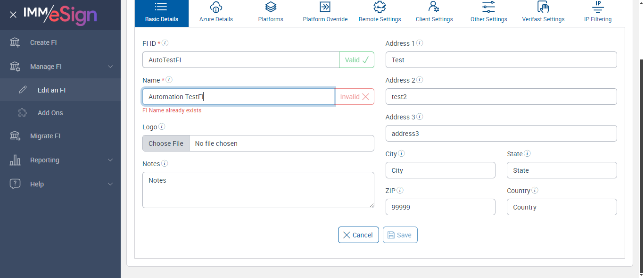Click the Address 3 input field

501,134
